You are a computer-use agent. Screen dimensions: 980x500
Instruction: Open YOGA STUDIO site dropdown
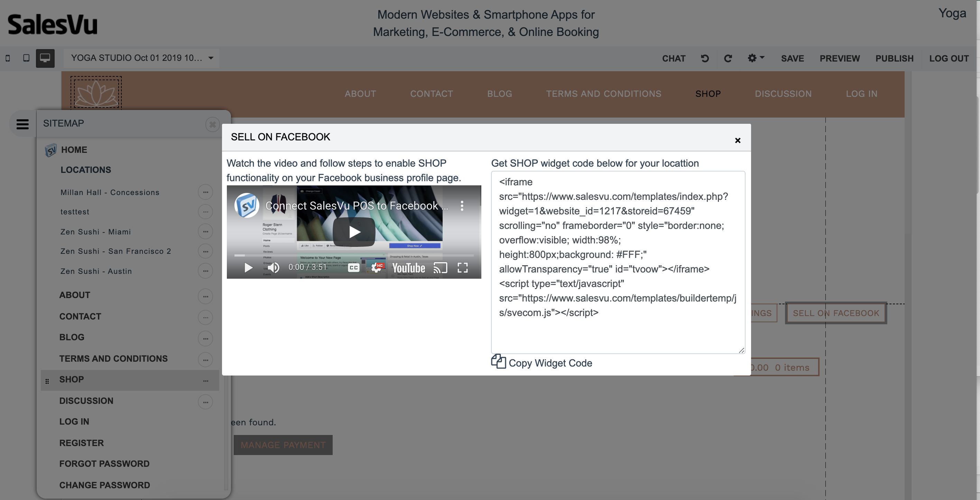[141, 58]
